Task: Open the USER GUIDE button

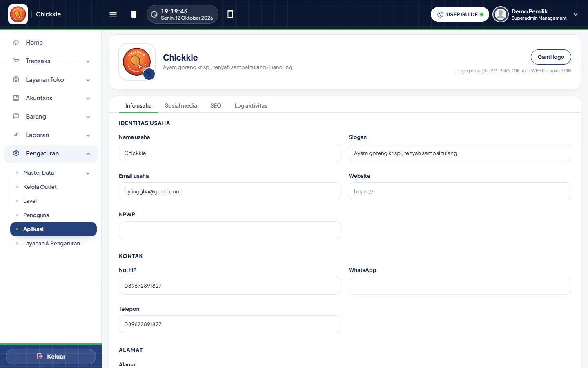Action: click(460, 14)
